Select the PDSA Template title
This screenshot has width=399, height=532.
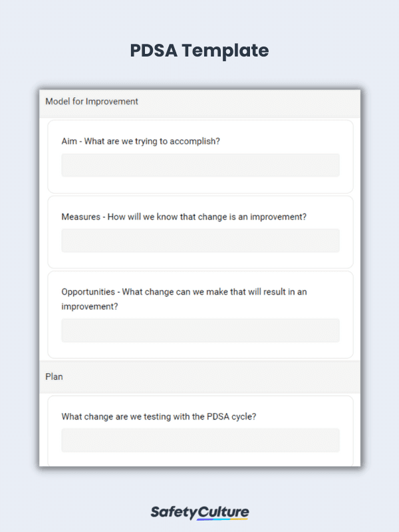(x=199, y=51)
